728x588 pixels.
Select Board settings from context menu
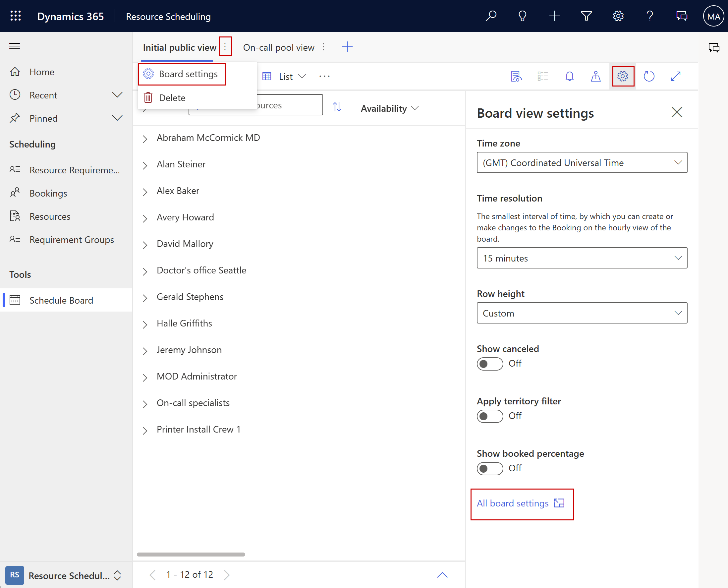coord(188,74)
